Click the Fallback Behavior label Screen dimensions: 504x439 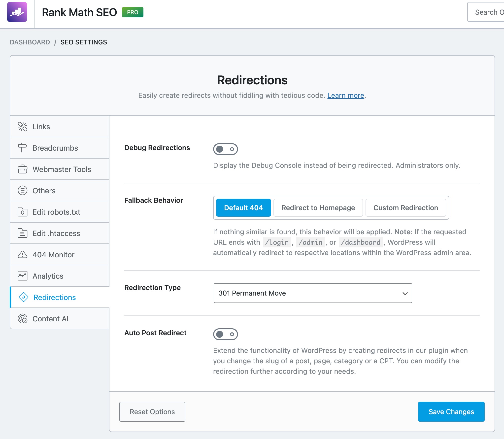(x=154, y=200)
